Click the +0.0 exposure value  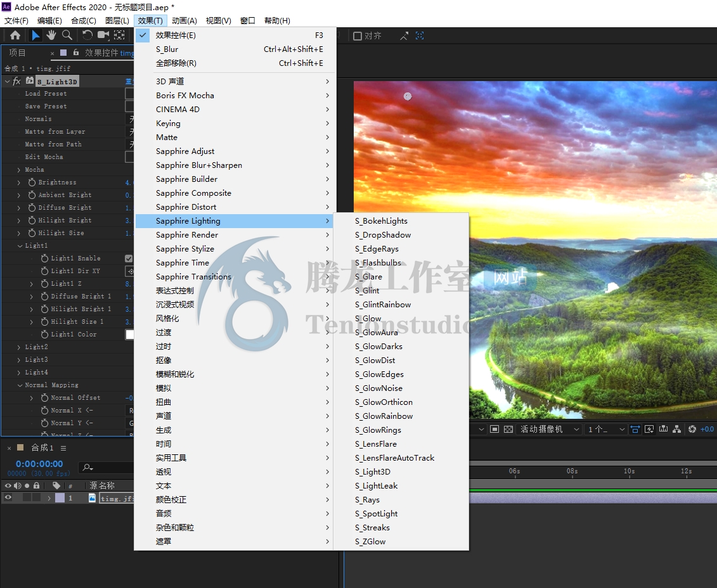point(706,429)
